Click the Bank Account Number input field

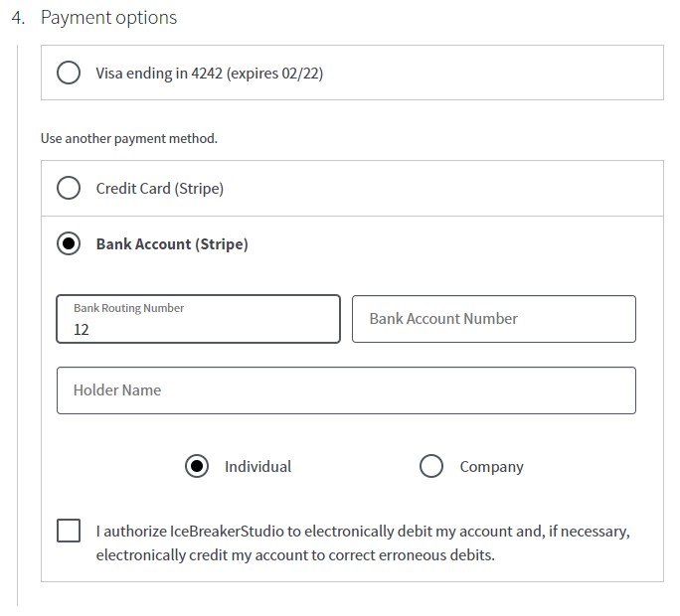[493, 319]
